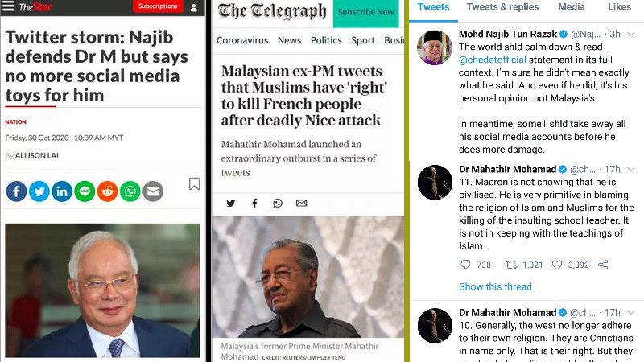The image size is (644, 362).
Task: Like Mahathir's tweet about Macron
Action: pyautogui.click(x=557, y=265)
